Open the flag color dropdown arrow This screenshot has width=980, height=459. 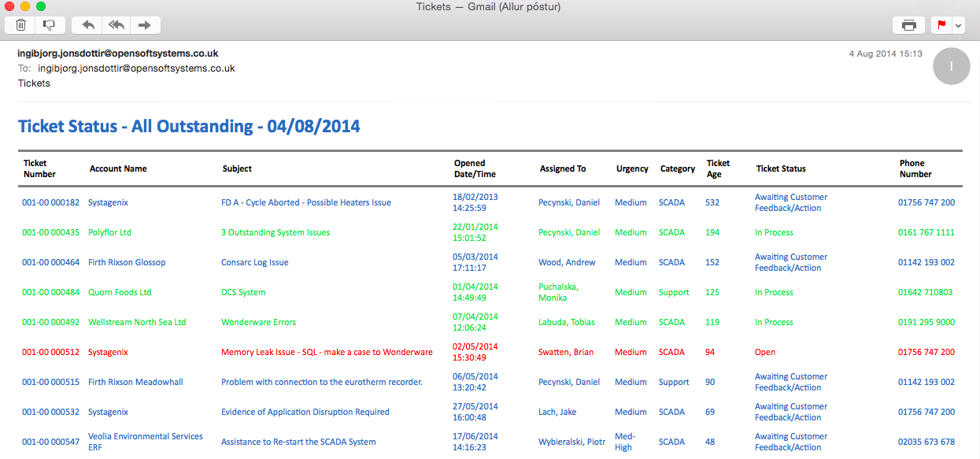pyautogui.click(x=958, y=25)
